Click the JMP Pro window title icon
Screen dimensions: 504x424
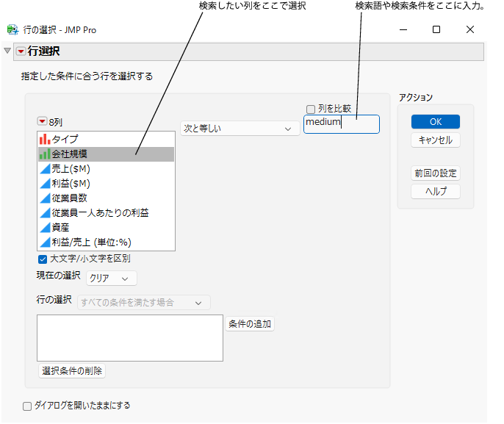click(x=13, y=30)
